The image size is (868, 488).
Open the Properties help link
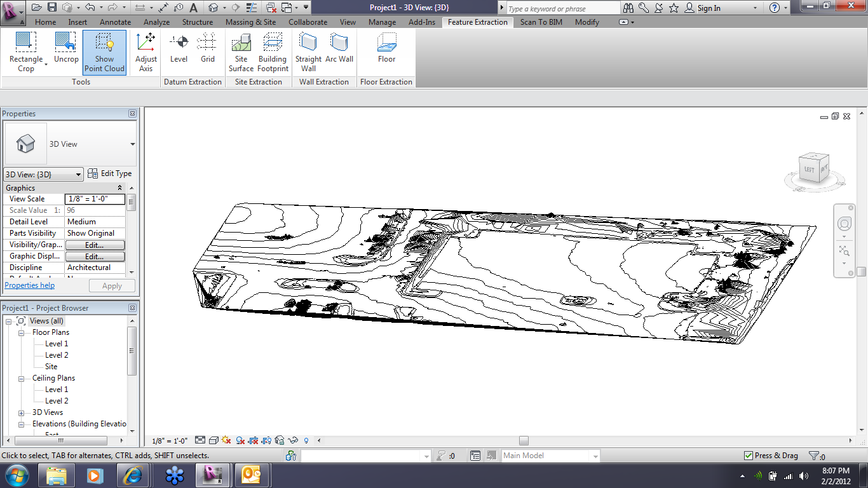click(29, 285)
